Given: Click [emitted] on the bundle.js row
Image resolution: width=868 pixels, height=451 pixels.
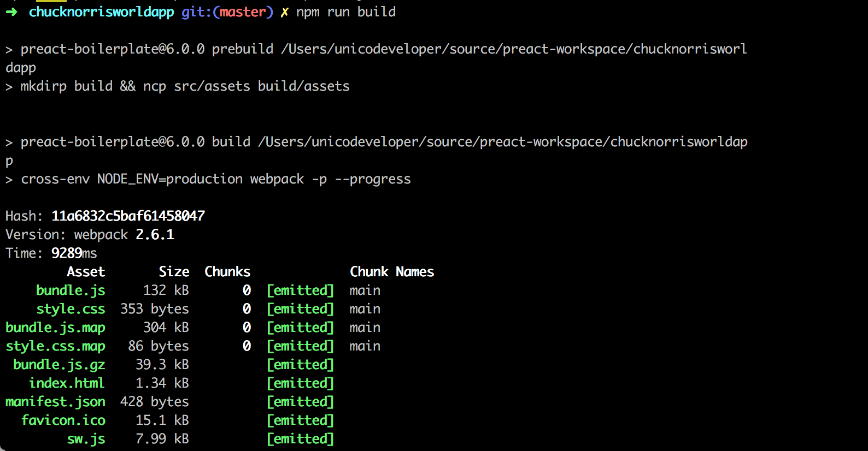Looking at the screenshot, I should pyautogui.click(x=300, y=290).
